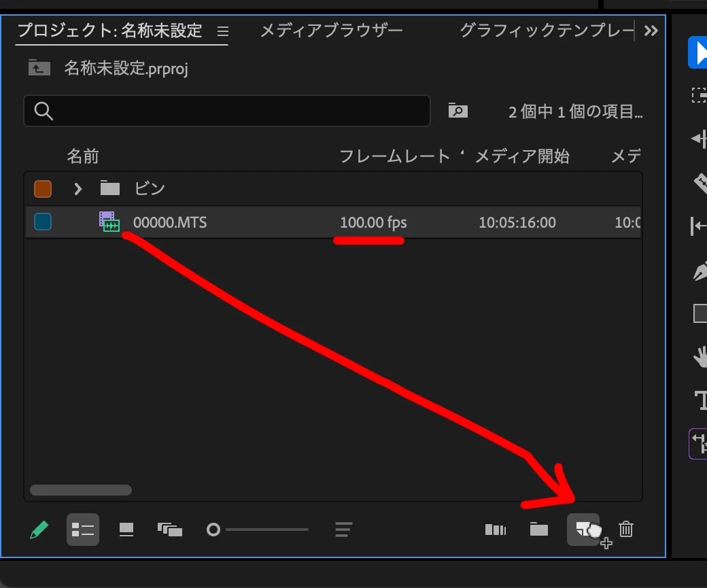Click the 00000.MTS clip file icon

click(109, 222)
